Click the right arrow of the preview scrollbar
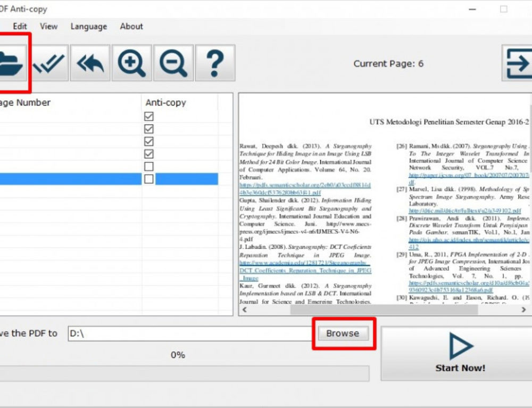Screen dimensions: 532x408 tap(523, 309)
